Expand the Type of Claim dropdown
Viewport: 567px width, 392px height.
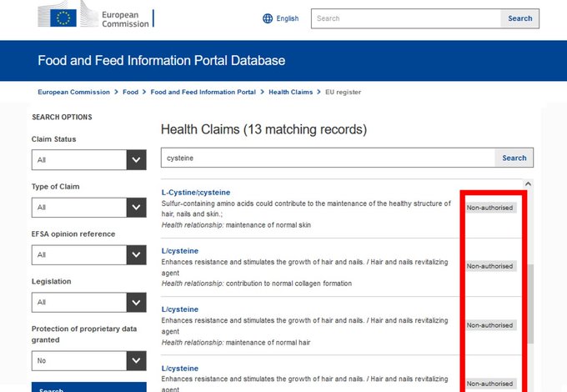coord(88,208)
